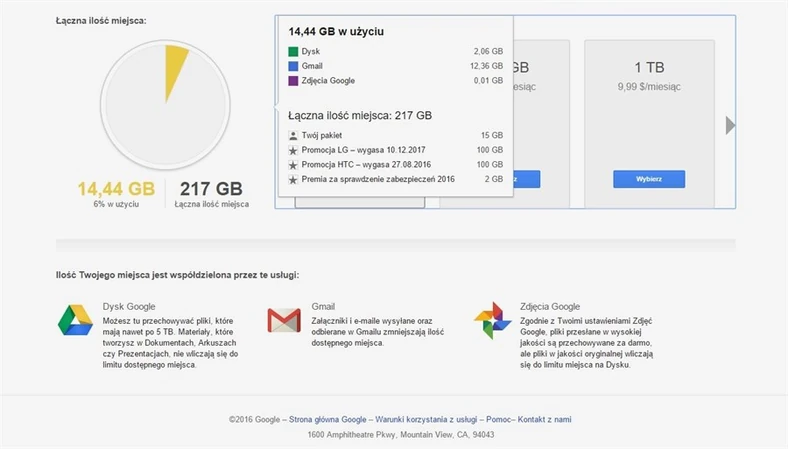Click the star icon next to Promocja HTC
The image size is (788, 449).
tap(293, 164)
